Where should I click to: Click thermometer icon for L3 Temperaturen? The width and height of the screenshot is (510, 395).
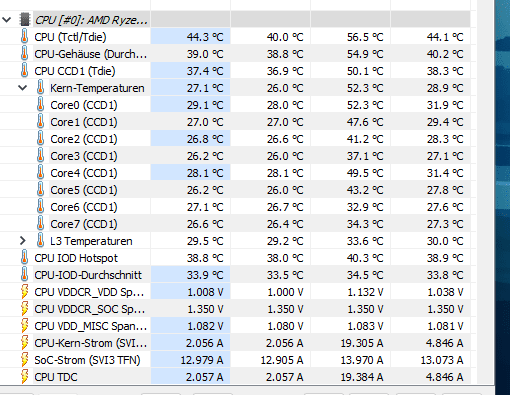tap(40, 241)
